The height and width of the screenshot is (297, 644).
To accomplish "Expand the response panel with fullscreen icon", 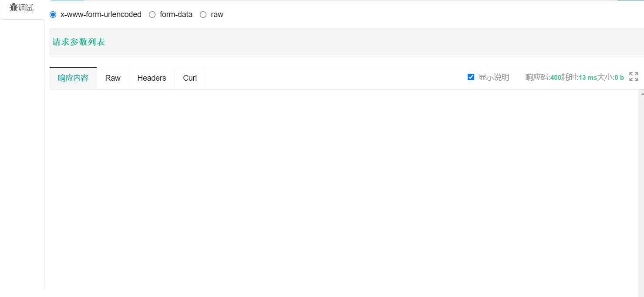I will [634, 77].
